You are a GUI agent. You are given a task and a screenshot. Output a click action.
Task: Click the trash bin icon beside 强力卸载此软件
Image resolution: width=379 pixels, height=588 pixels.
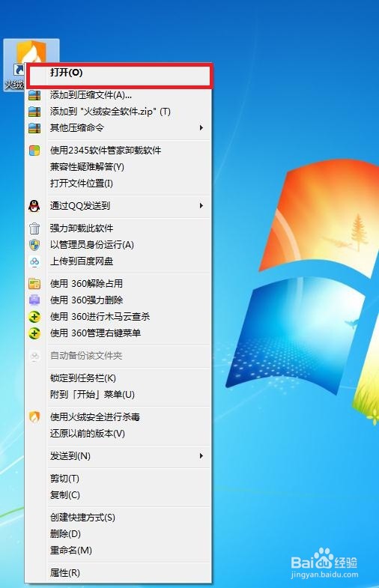click(x=34, y=228)
